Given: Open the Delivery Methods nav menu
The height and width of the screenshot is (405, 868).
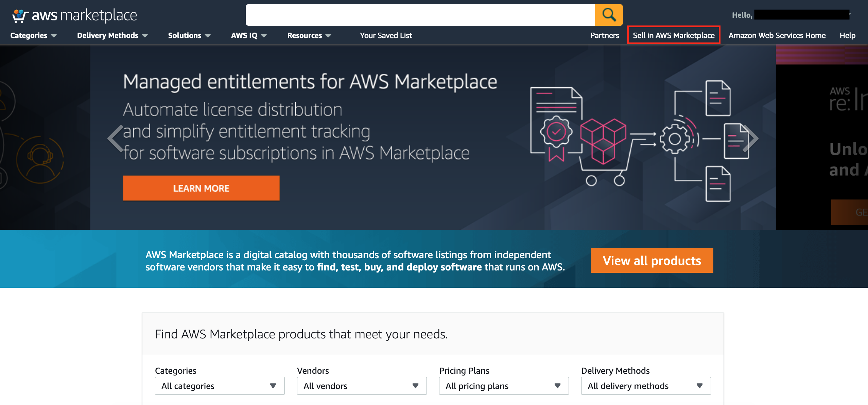Looking at the screenshot, I should pos(112,35).
